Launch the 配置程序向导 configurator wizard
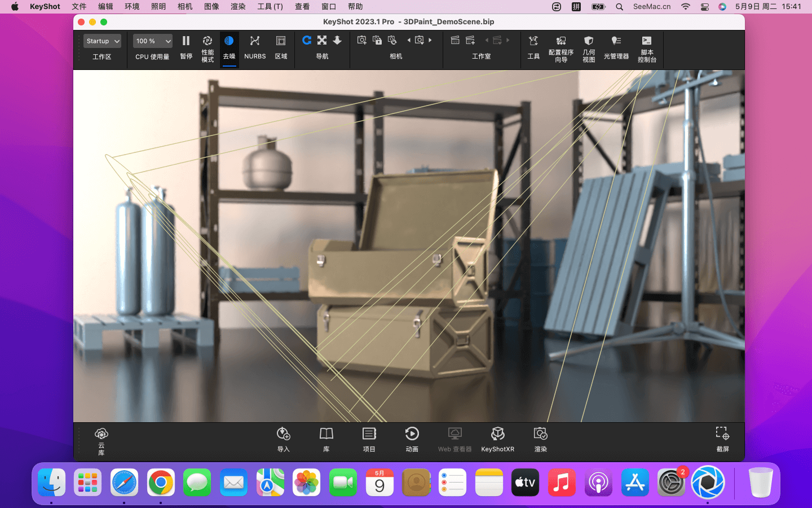This screenshot has width=812, height=508. 561,46
